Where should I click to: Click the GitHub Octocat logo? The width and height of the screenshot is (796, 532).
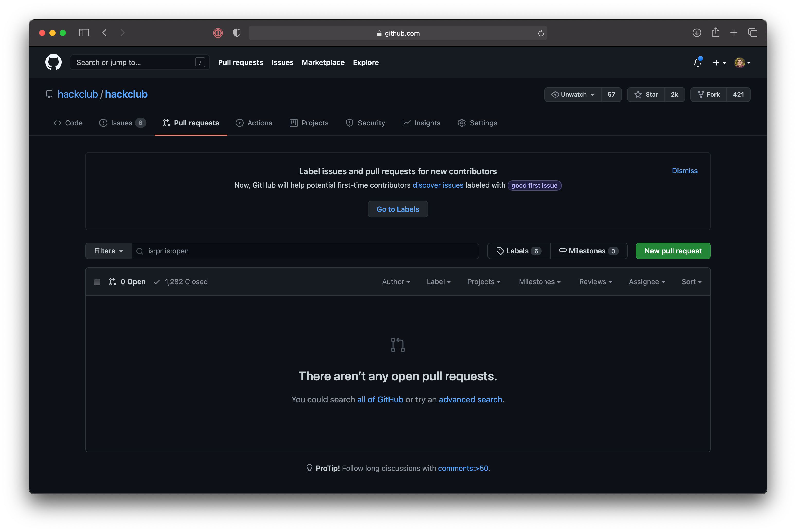(x=53, y=62)
